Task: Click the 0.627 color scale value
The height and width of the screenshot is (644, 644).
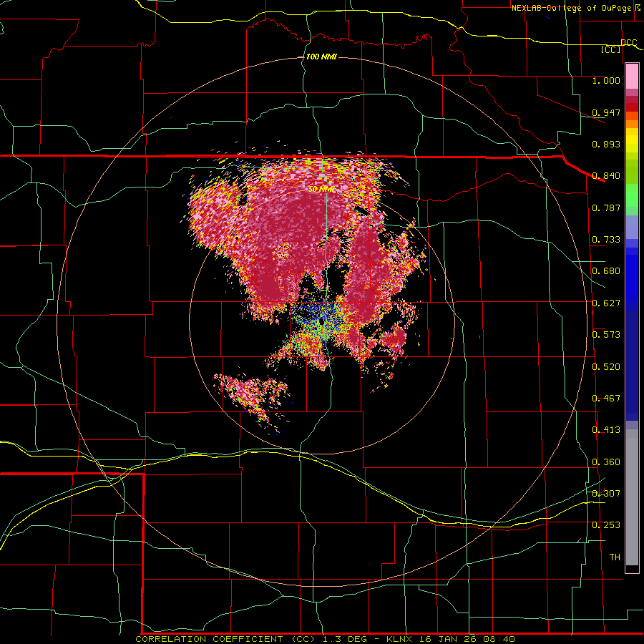Action: pos(606,303)
